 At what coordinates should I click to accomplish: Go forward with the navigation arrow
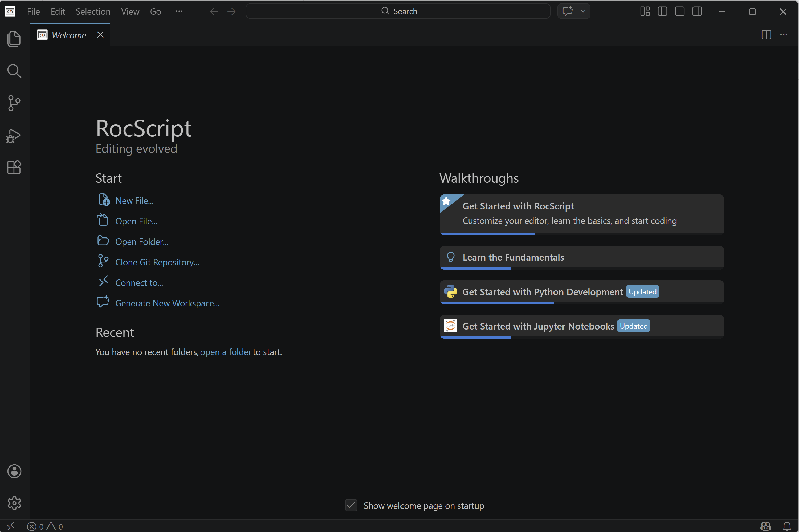[232, 11]
